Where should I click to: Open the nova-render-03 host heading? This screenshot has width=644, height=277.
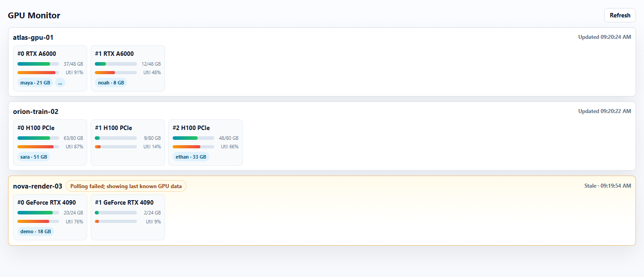(38, 186)
